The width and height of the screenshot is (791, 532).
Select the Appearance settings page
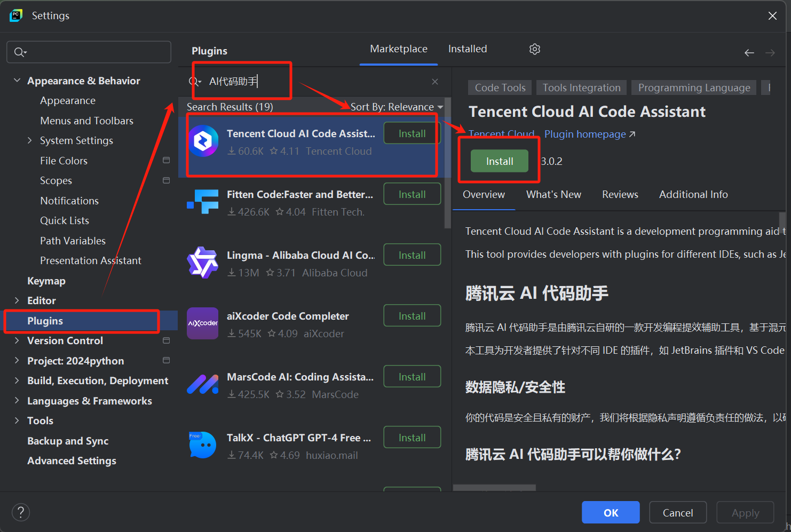click(68, 100)
